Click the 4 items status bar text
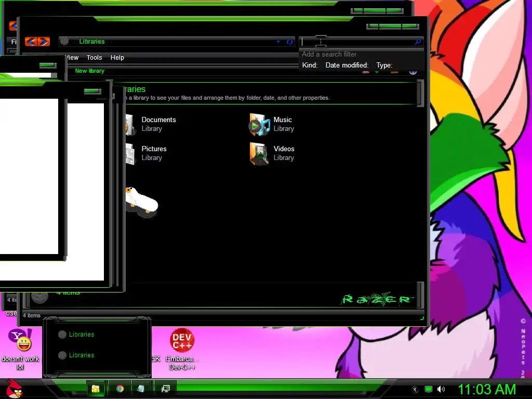The width and height of the screenshot is (532, 399). (32, 315)
